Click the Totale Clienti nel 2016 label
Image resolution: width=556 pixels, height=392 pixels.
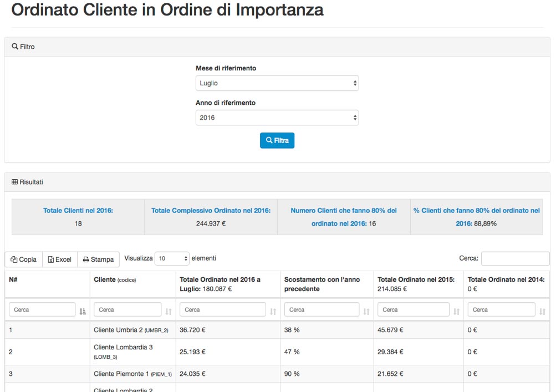tap(78, 210)
